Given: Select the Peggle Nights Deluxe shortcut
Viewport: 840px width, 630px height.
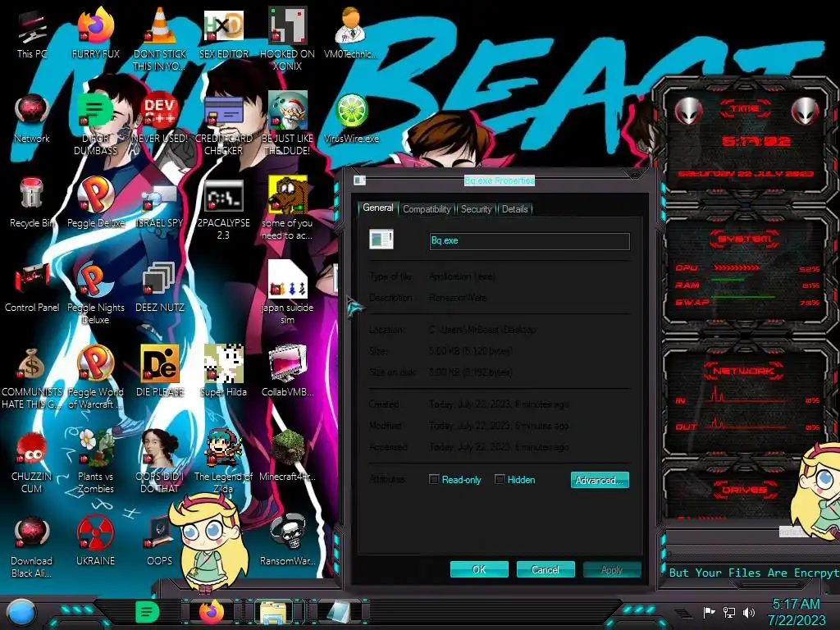Looking at the screenshot, I should click(x=96, y=294).
